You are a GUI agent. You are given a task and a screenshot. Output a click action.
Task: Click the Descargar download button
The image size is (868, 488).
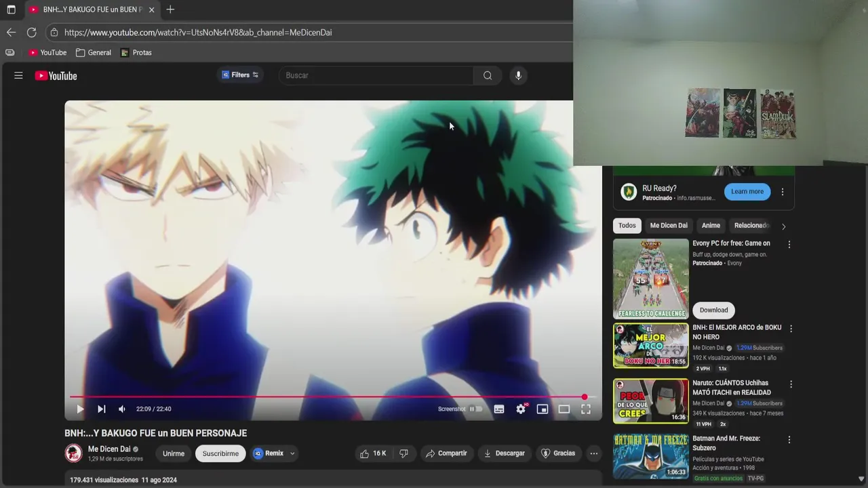pos(504,453)
